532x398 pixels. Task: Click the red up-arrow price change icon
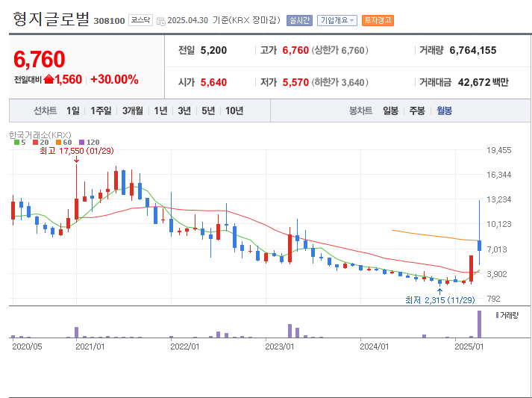48,79
